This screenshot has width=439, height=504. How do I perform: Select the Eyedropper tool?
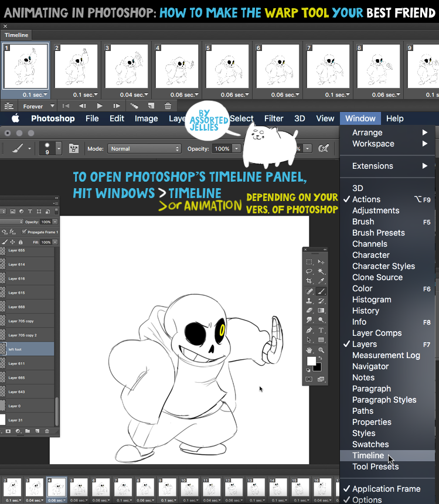click(x=321, y=281)
